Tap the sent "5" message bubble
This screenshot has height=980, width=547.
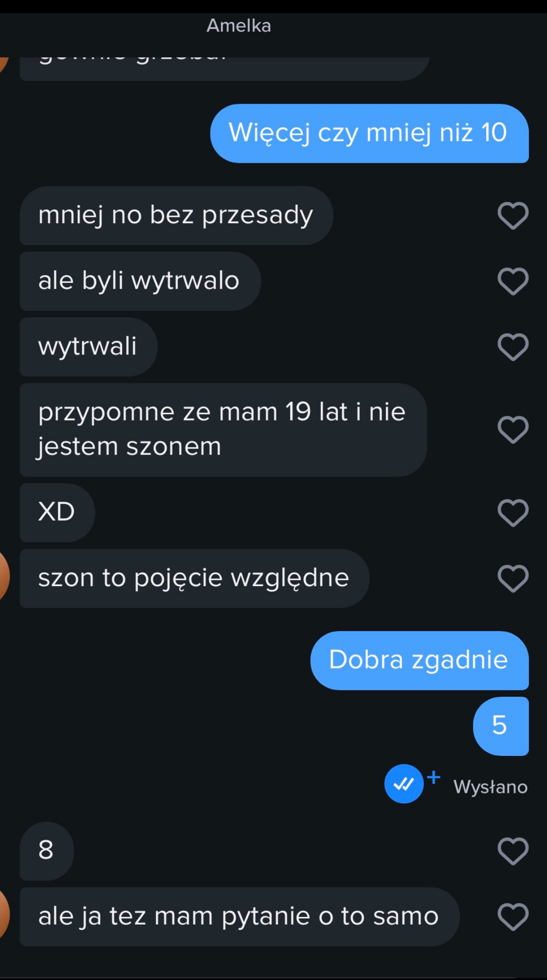tap(501, 726)
